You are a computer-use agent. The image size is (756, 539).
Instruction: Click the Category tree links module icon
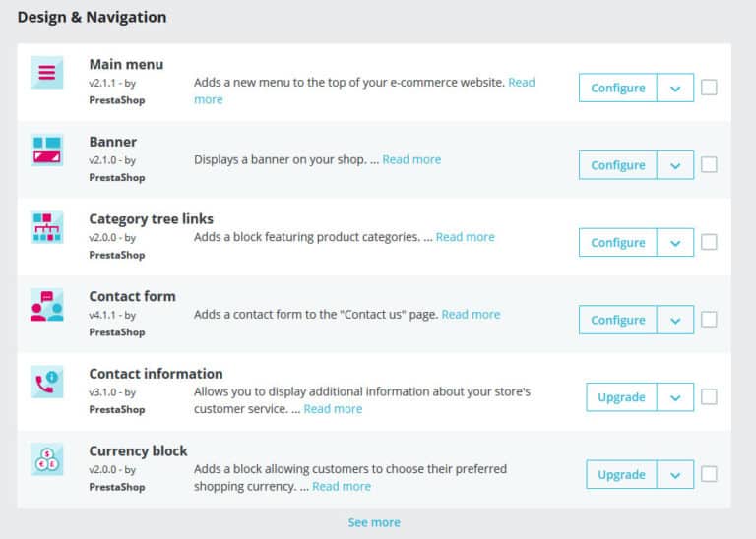pos(47,227)
